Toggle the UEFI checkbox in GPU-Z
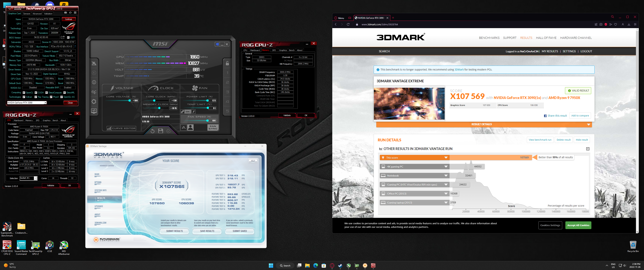This screenshot has width=644, height=270. tap(68, 37)
